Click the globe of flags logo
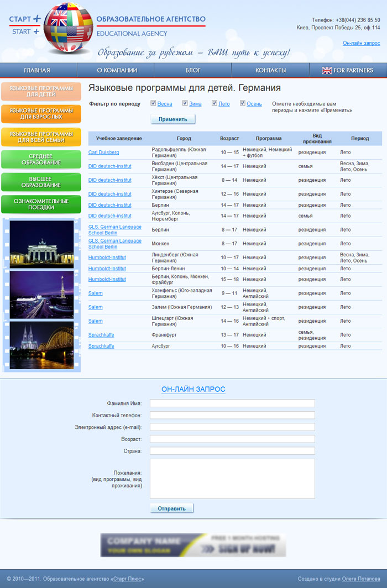Viewport: 387px width, 588px height. pos(68,28)
